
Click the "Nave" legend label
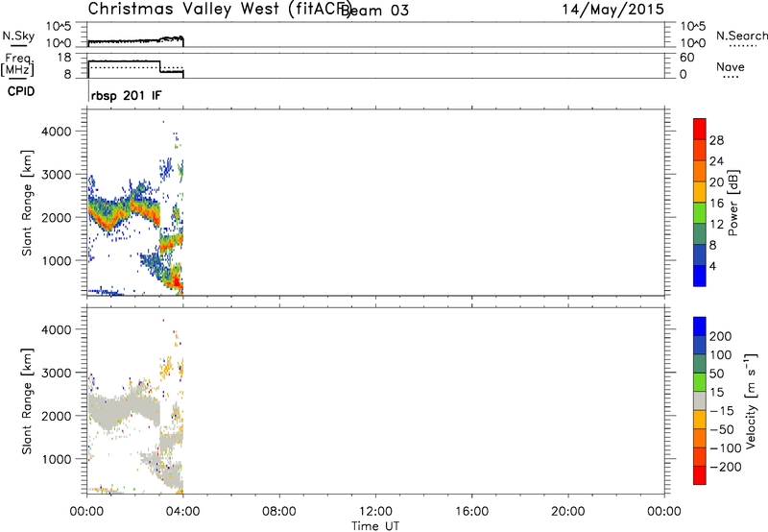[731, 67]
